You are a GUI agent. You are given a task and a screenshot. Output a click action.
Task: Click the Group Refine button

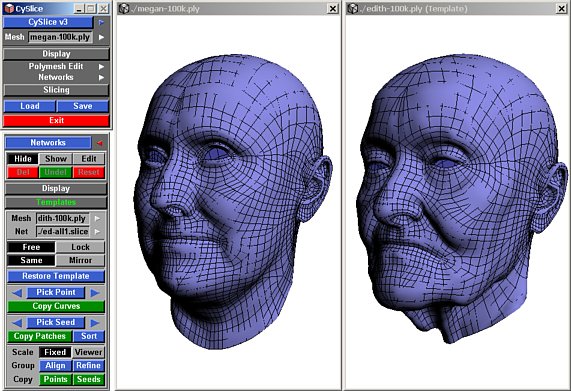(x=88, y=366)
